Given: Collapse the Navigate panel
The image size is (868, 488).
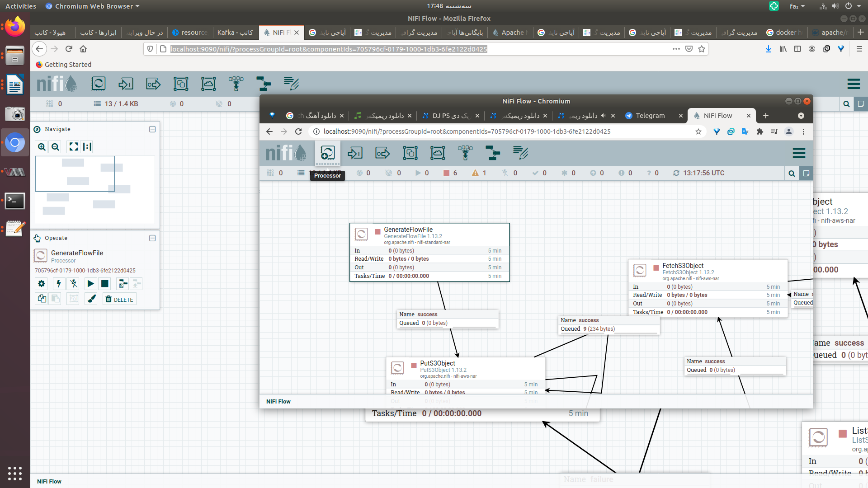Looking at the screenshot, I should pos(152,129).
